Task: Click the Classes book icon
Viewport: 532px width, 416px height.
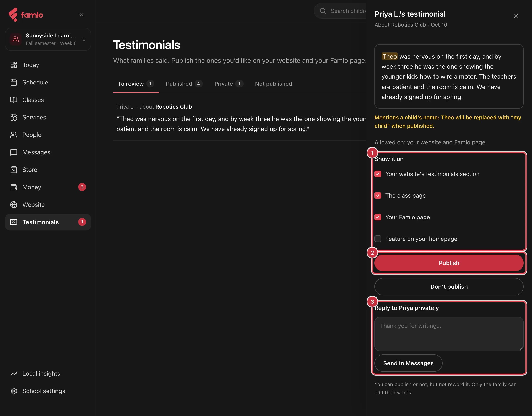Action: point(14,100)
